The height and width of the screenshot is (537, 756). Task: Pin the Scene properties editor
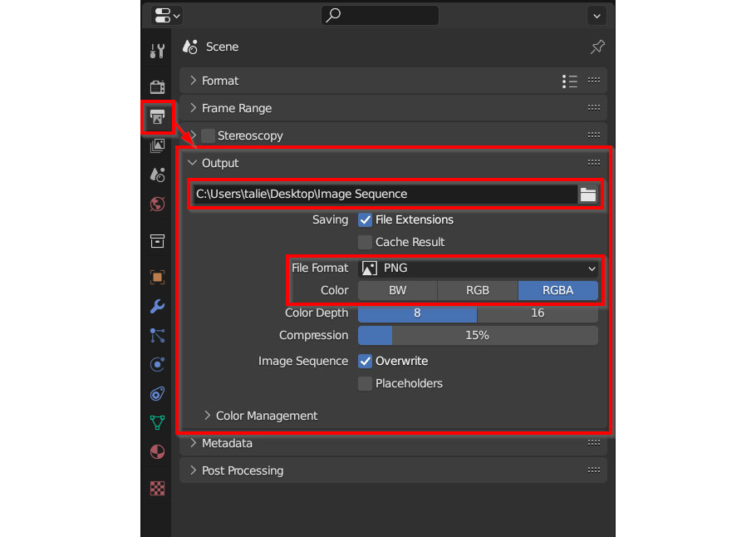(597, 47)
